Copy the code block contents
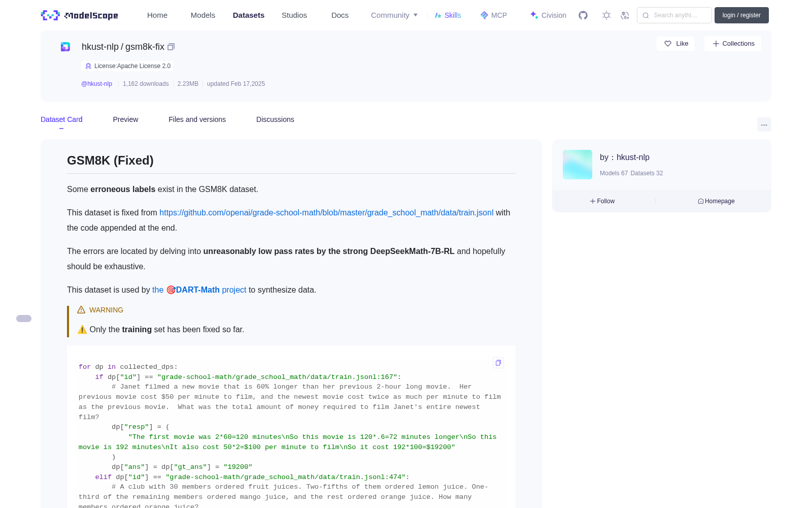The width and height of the screenshot is (812, 508). (498, 363)
